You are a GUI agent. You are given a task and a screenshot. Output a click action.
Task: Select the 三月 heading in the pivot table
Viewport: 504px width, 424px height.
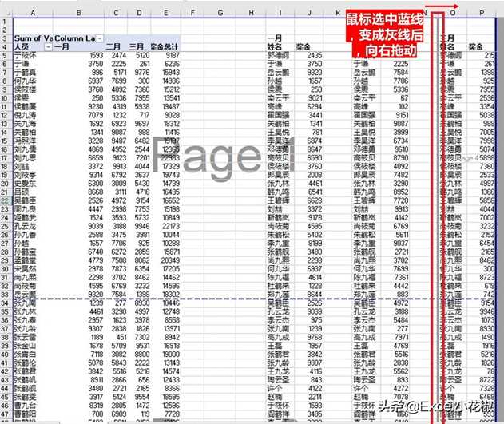137,47
